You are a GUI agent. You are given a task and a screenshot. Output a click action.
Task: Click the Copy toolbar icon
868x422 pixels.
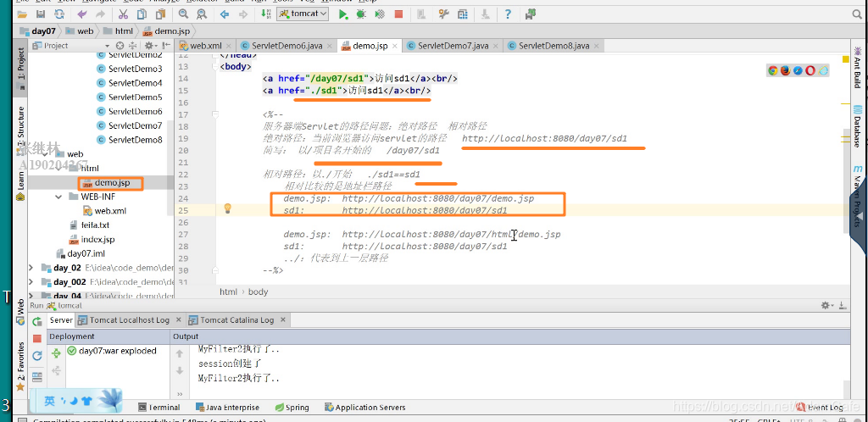click(142, 14)
